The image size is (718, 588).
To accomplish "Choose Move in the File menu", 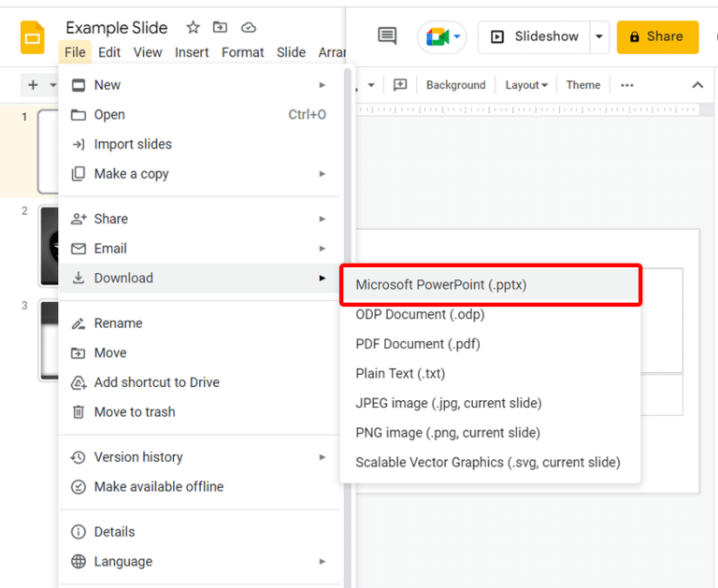I will point(200,353).
